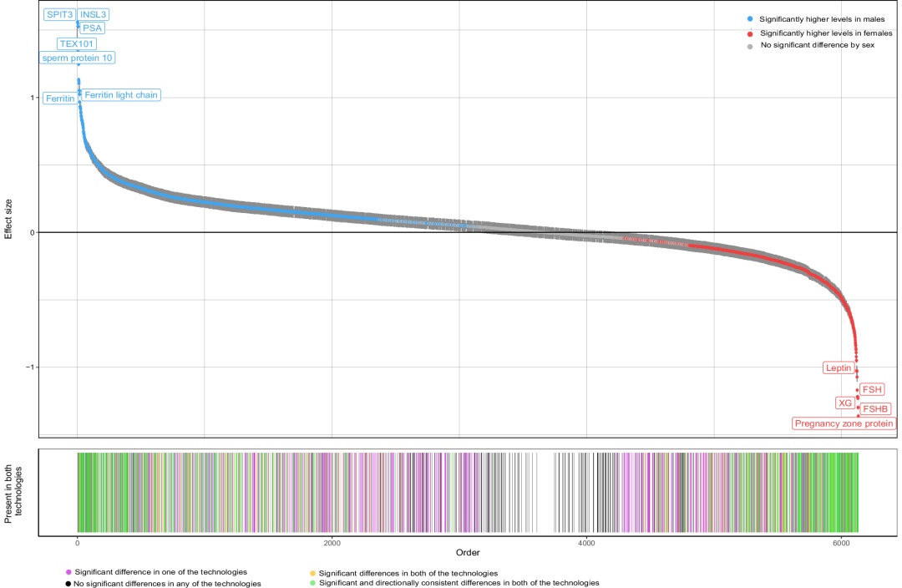Screen dimensions: 902x588
Task: Click the grey no-significant-difference legend dot
Action: [750, 46]
